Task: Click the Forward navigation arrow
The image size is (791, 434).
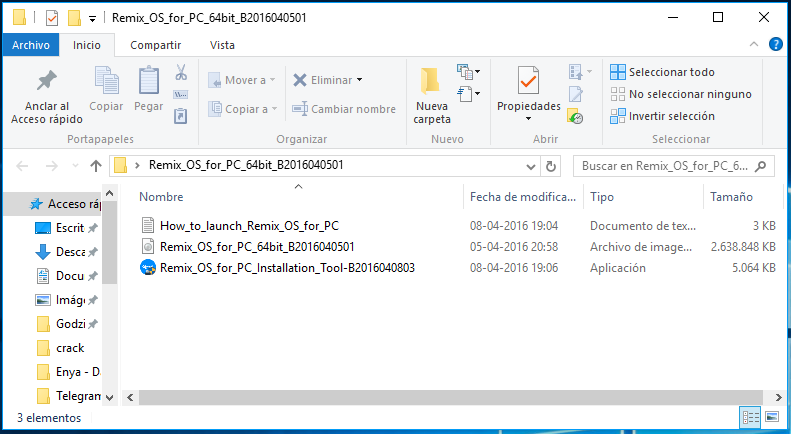Action: click(51, 166)
